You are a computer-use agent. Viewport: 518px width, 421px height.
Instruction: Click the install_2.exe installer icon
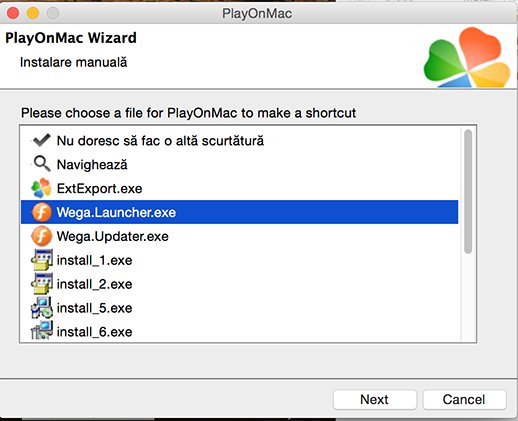pyautogui.click(x=42, y=284)
